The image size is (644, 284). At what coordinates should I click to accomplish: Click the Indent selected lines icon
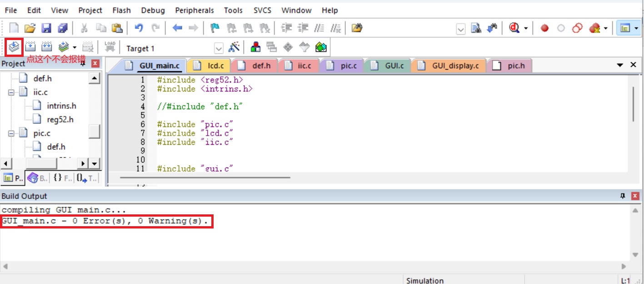[x=286, y=28]
